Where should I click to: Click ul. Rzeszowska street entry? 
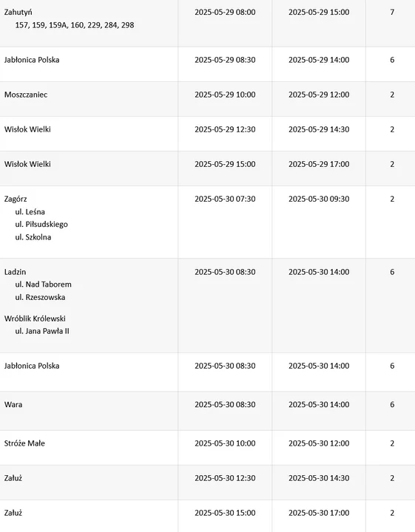pyautogui.click(x=40, y=297)
